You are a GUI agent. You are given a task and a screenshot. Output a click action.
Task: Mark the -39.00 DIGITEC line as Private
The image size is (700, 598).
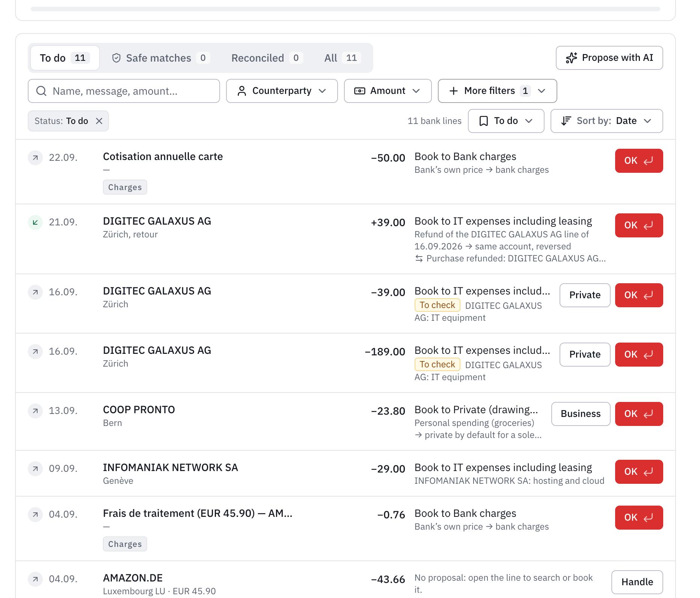(x=585, y=295)
